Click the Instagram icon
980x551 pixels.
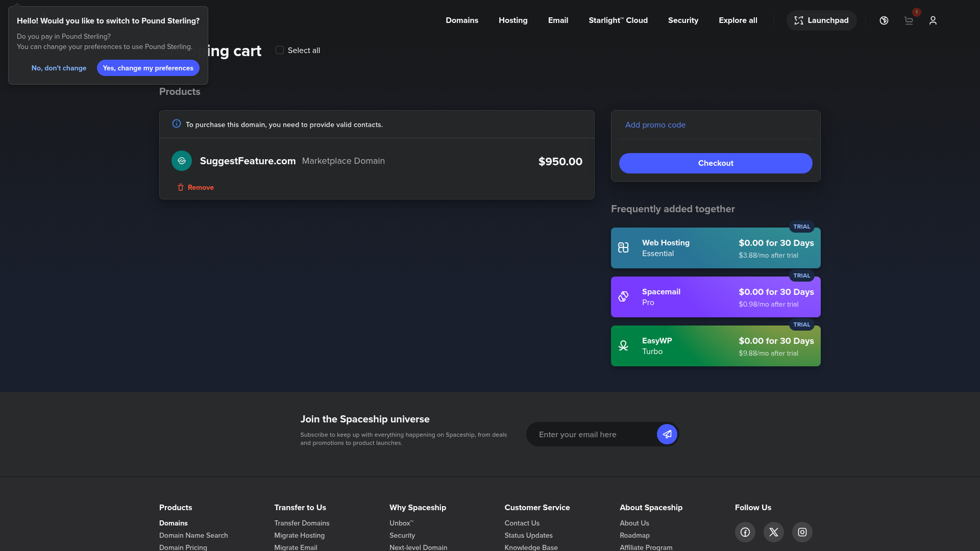[802, 532]
